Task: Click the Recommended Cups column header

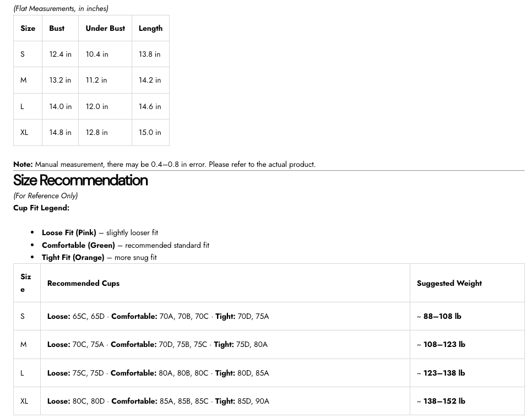Action: (x=83, y=283)
